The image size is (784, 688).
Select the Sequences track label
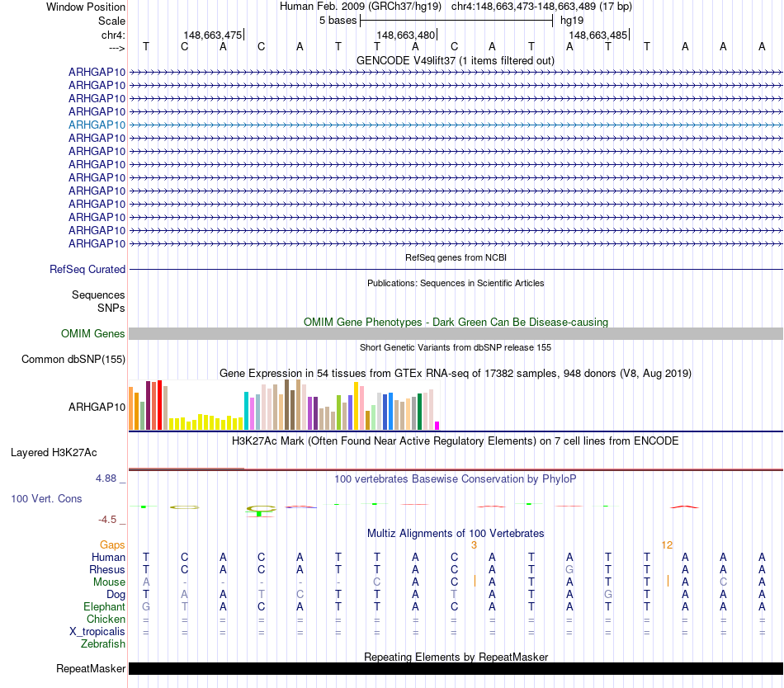(98, 295)
